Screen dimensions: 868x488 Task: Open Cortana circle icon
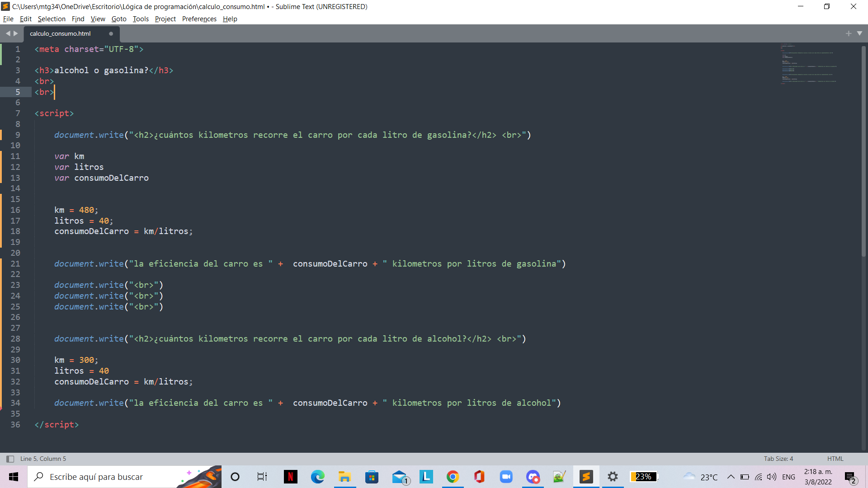pos(235,477)
